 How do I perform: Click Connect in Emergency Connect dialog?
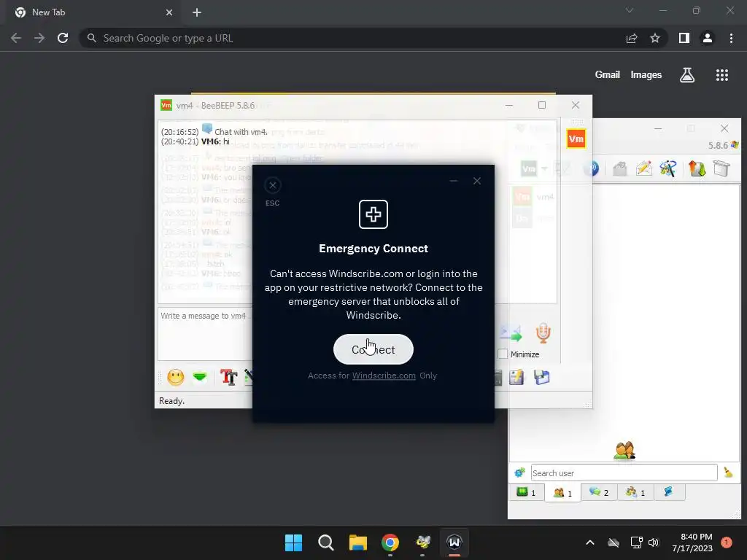(x=373, y=349)
